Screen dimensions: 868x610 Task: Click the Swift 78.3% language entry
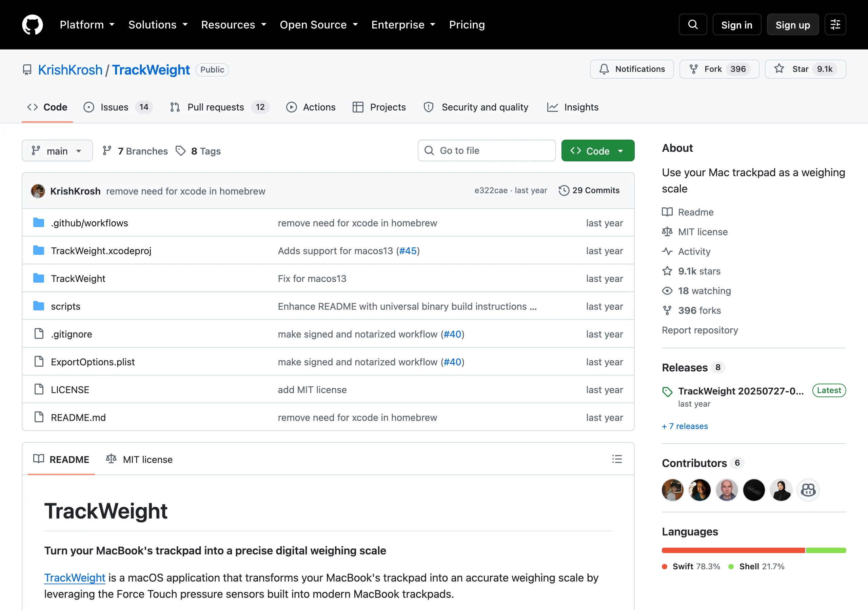[x=691, y=566]
